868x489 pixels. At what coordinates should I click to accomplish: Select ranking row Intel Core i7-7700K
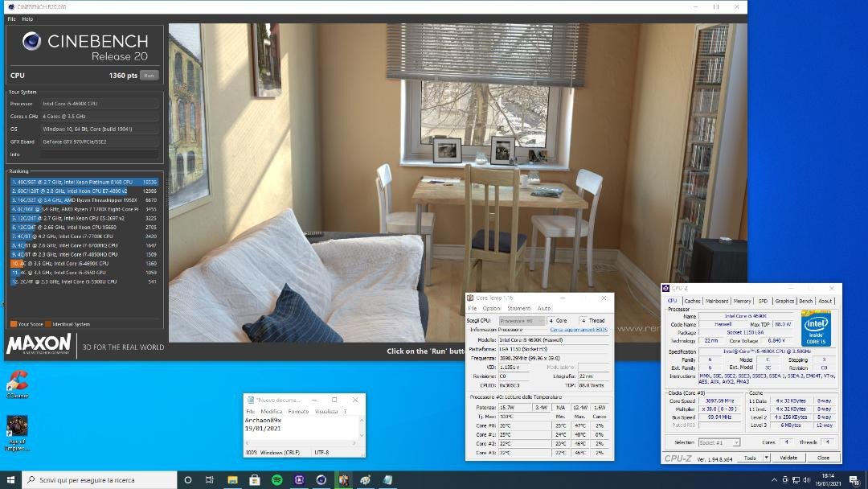[84, 236]
